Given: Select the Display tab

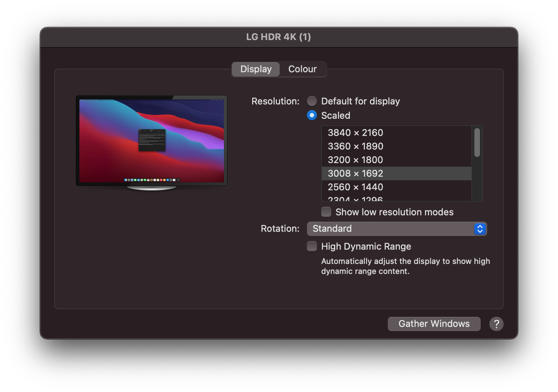Looking at the screenshot, I should click(x=255, y=69).
